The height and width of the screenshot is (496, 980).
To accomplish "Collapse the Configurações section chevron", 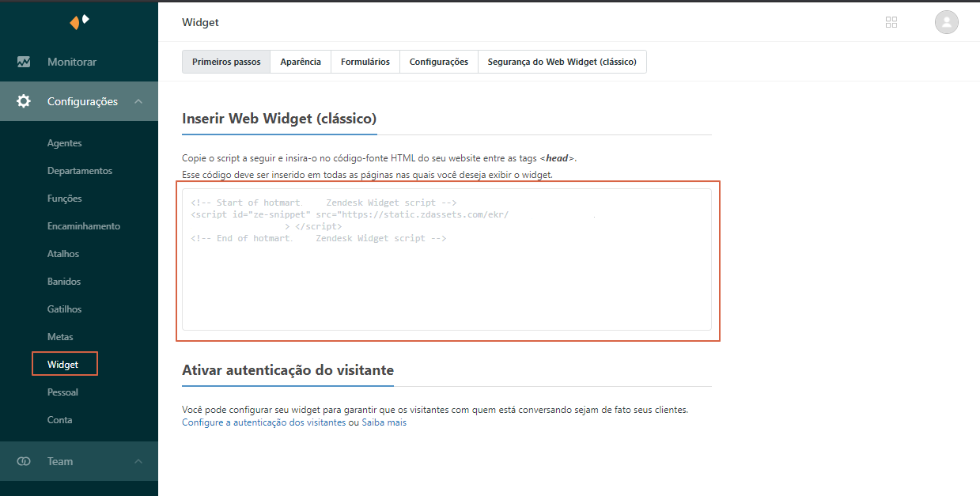I will click(x=138, y=101).
